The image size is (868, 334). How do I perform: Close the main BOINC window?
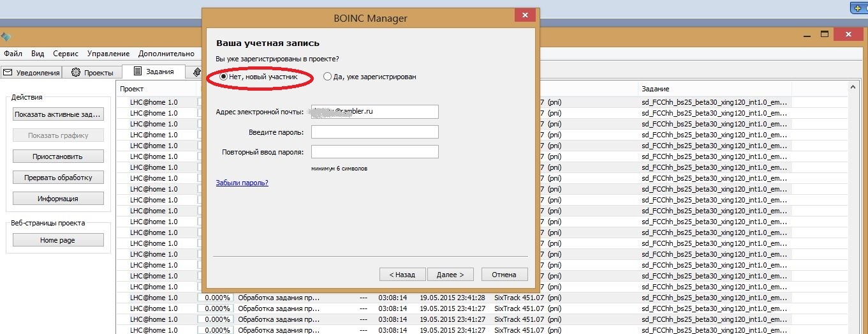click(x=849, y=34)
